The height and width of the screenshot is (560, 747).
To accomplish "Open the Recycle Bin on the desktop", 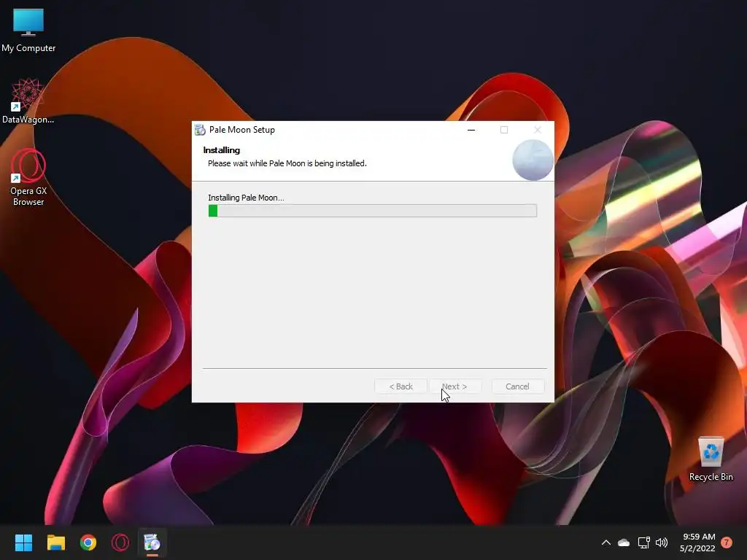I will coord(711,459).
